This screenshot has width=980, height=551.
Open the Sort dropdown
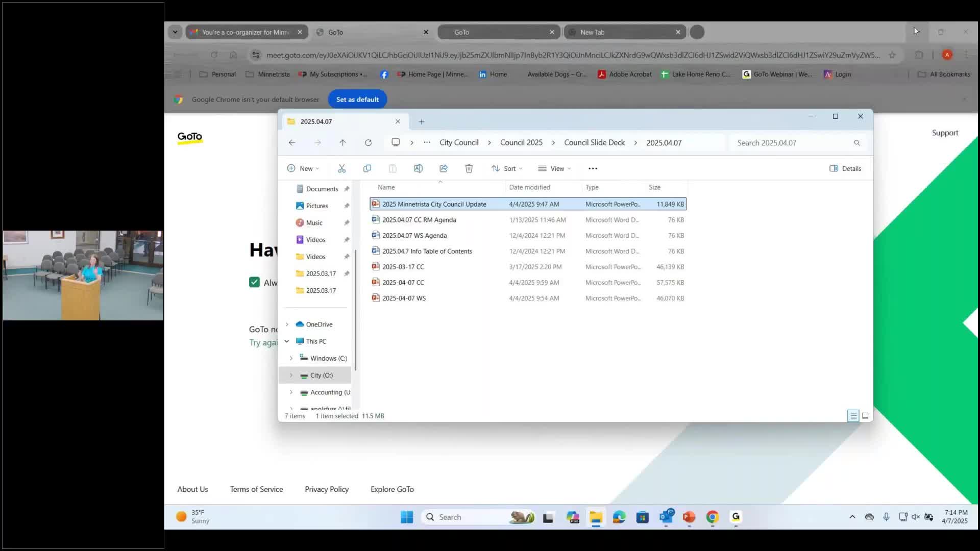pyautogui.click(x=507, y=168)
